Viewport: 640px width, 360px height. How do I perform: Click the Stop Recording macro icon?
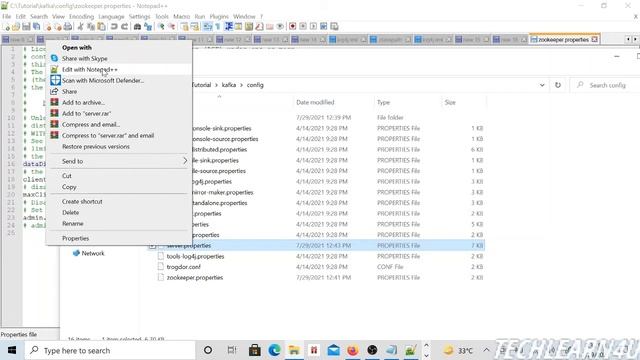(x=303, y=27)
